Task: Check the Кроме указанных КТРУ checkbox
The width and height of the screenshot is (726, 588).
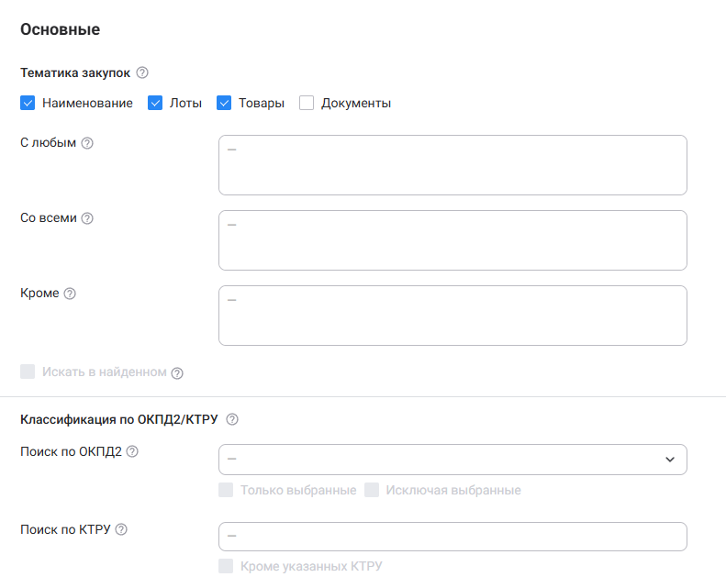Action: click(x=226, y=566)
